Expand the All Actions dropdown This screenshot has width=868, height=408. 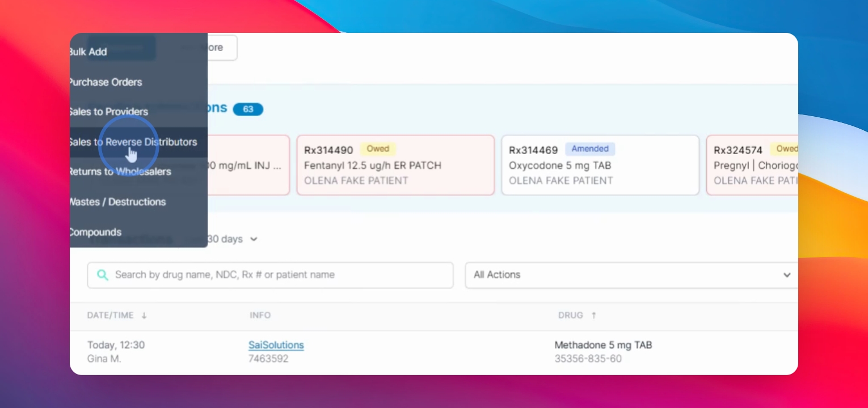[x=631, y=275]
